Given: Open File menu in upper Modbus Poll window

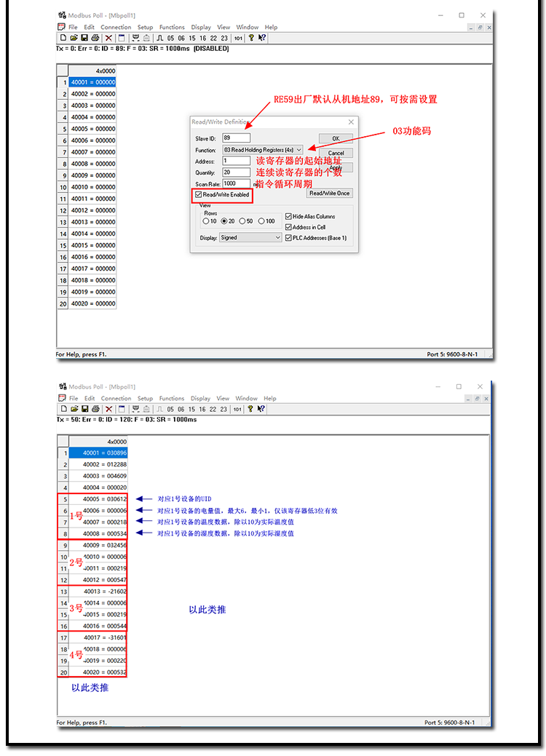Looking at the screenshot, I should point(73,27).
